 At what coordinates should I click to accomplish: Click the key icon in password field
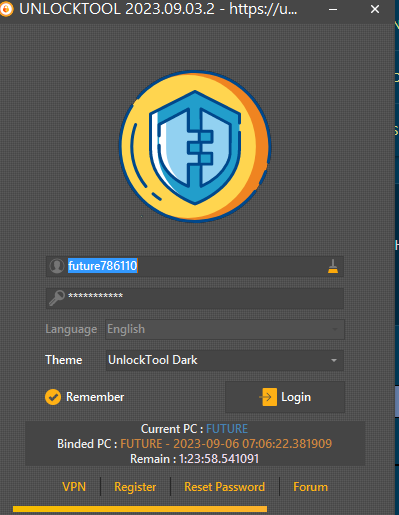[x=57, y=298]
